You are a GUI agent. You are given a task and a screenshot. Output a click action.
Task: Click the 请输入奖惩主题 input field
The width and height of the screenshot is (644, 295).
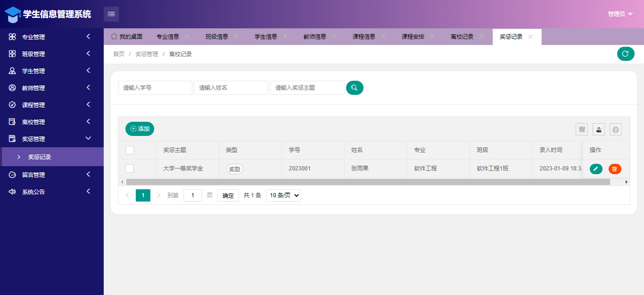[x=307, y=88]
